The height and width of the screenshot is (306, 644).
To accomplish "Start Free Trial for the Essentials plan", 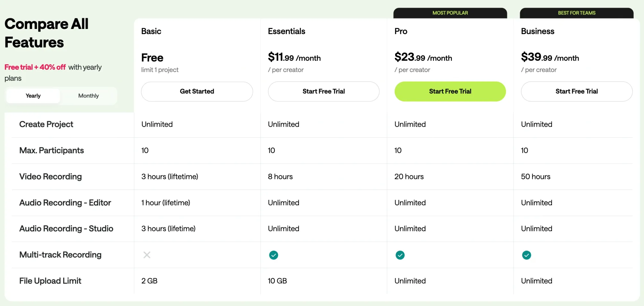I will click(x=323, y=91).
